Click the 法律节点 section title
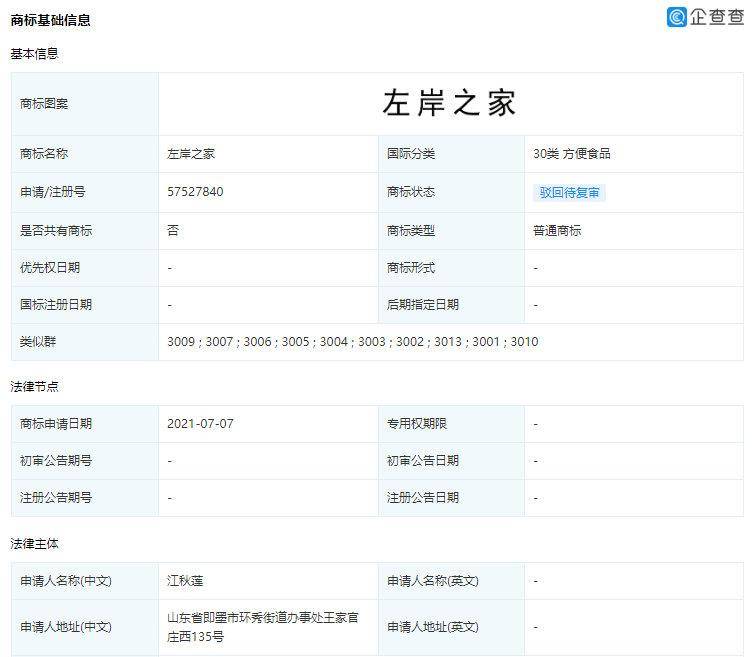The width and height of the screenshot is (753, 657). click(x=34, y=387)
